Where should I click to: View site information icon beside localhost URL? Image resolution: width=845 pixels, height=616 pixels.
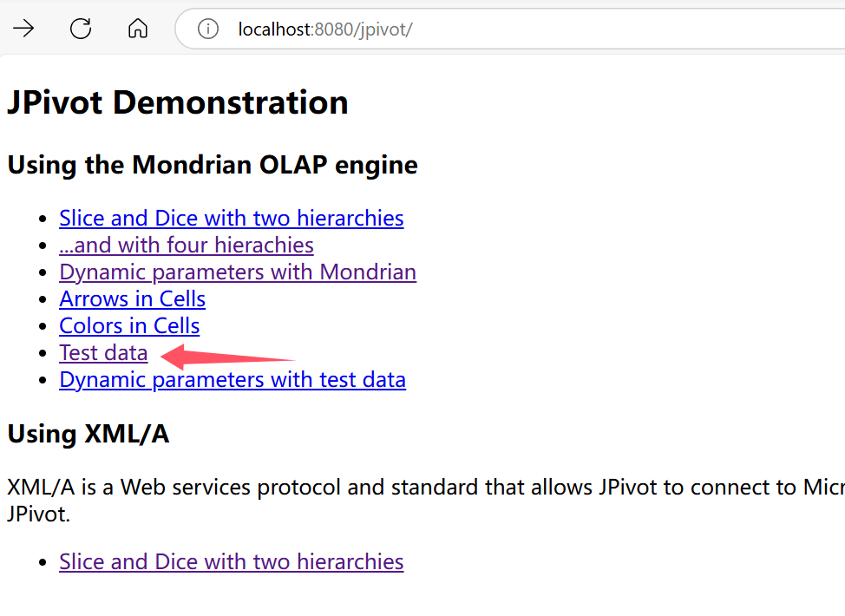[x=208, y=29]
